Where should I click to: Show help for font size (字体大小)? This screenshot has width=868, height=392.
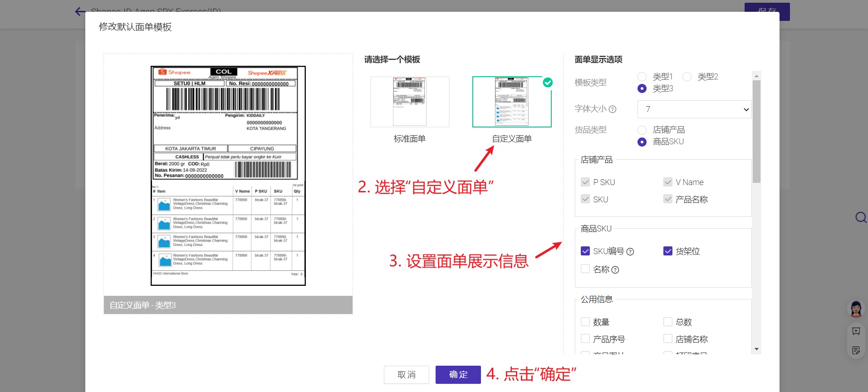613,109
